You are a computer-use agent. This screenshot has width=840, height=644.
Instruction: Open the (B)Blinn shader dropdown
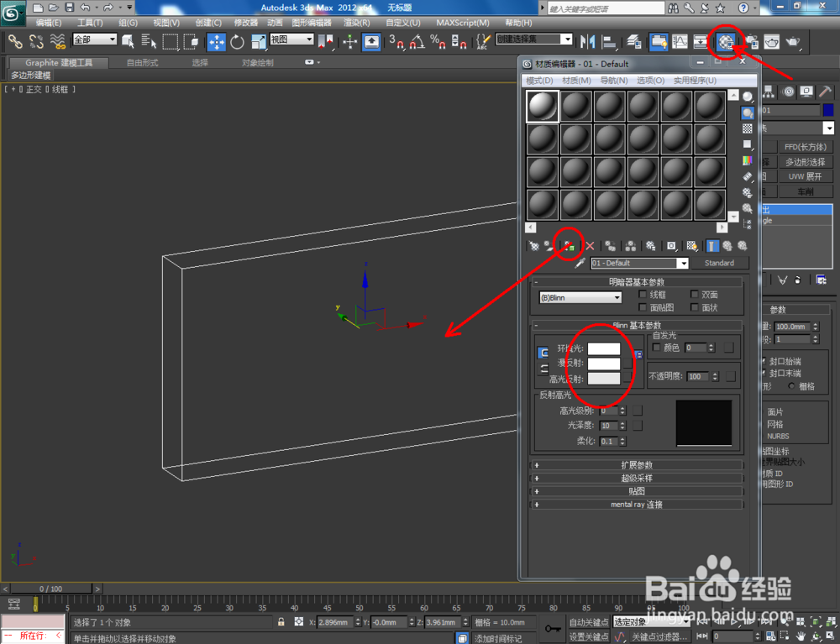pyautogui.click(x=580, y=297)
